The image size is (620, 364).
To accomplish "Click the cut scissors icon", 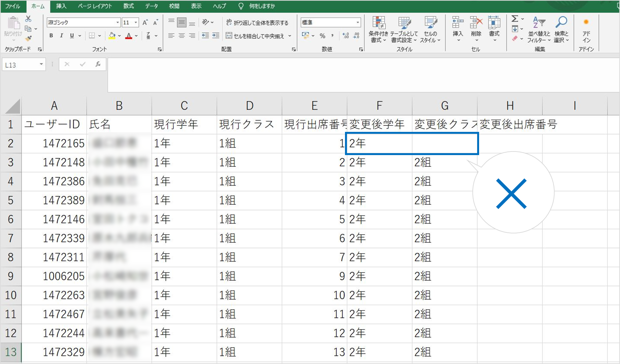I will (28, 19).
